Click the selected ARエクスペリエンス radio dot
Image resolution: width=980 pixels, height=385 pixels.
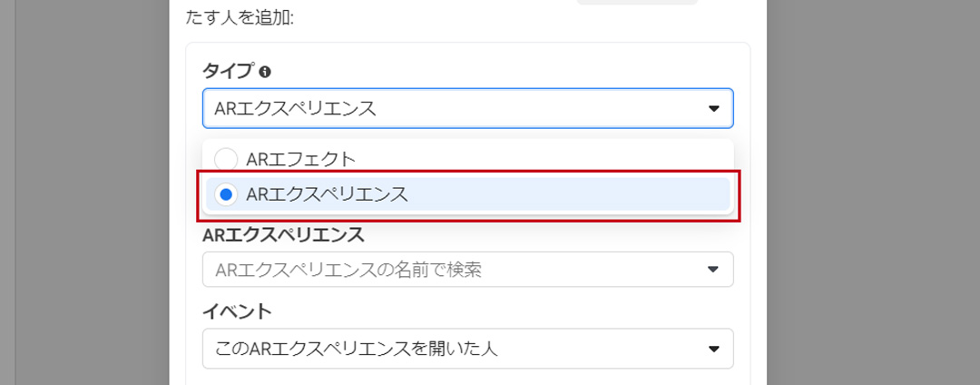[226, 193]
